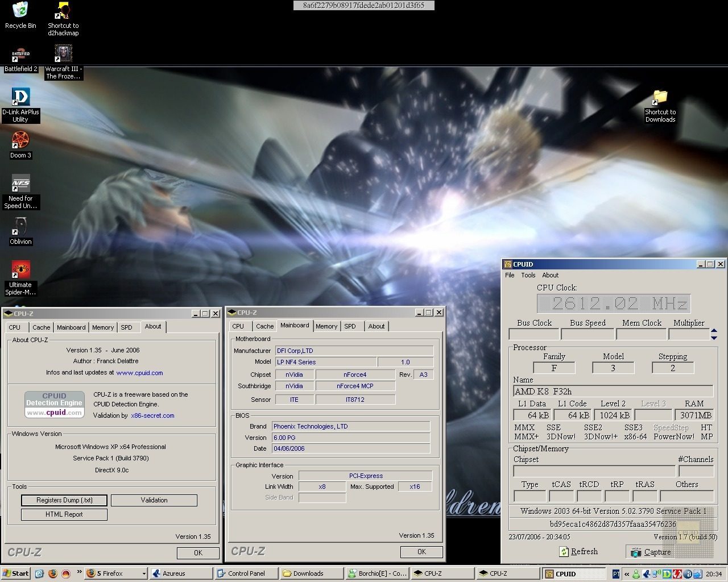Click the HTML Report button

tap(64, 514)
